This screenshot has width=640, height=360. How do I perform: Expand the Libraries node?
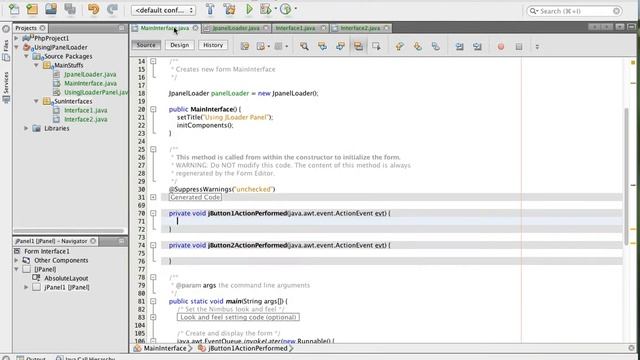(26, 128)
